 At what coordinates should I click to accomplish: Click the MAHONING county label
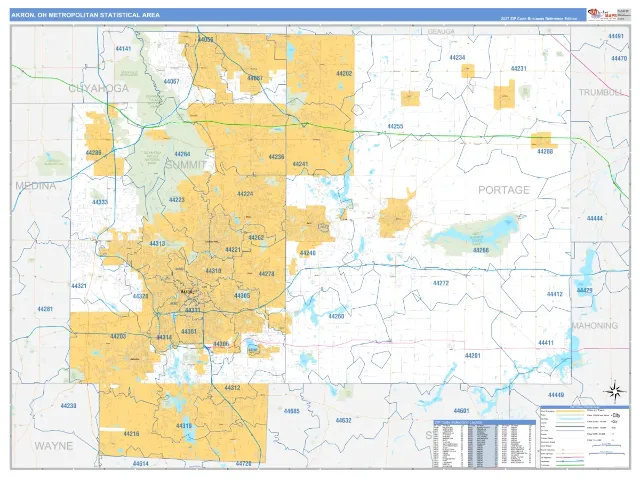click(595, 326)
